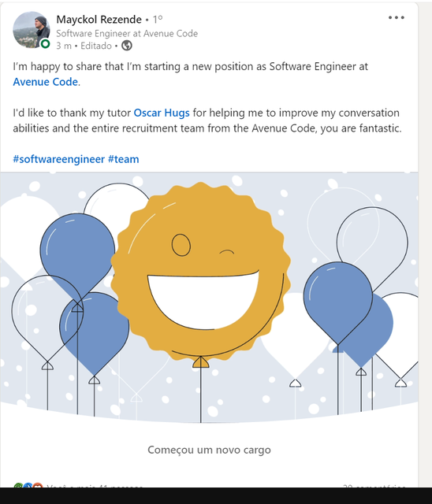This screenshot has height=504, width=432.
Task: Click the Começou um novo cargo caption
Action: click(x=209, y=450)
